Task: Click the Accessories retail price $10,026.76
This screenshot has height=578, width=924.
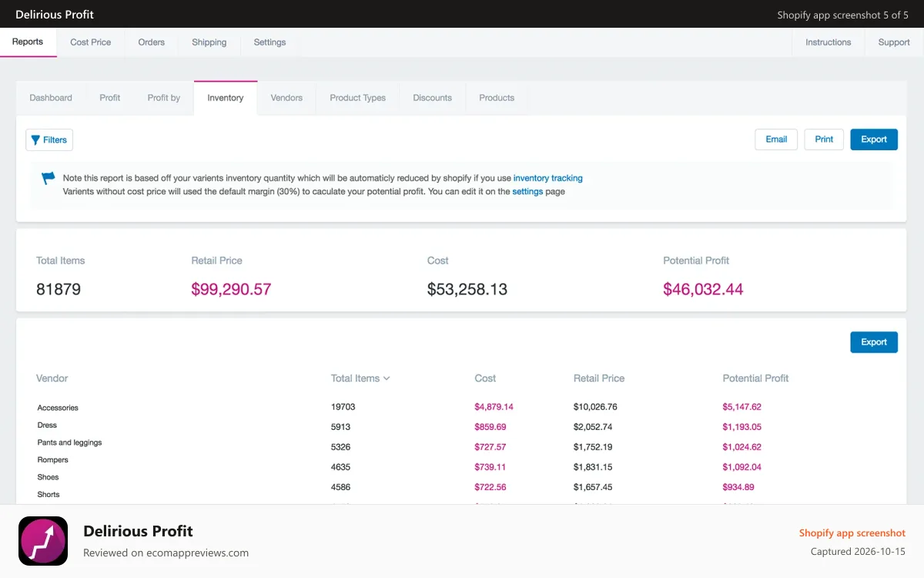Action: [x=595, y=407]
